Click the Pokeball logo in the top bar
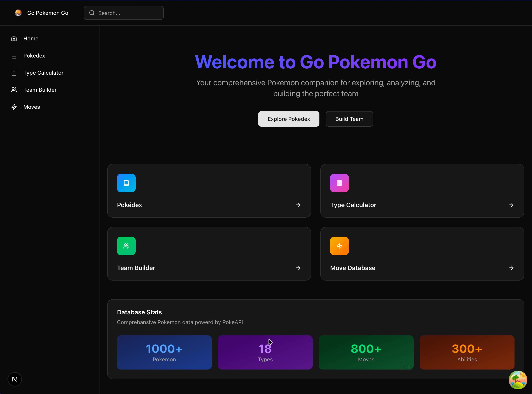The image size is (532, 394). (18, 13)
